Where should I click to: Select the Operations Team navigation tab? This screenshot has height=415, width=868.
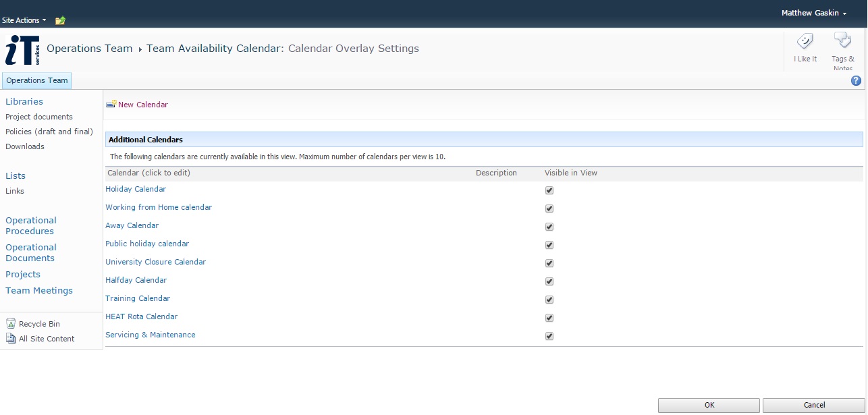[x=37, y=80]
